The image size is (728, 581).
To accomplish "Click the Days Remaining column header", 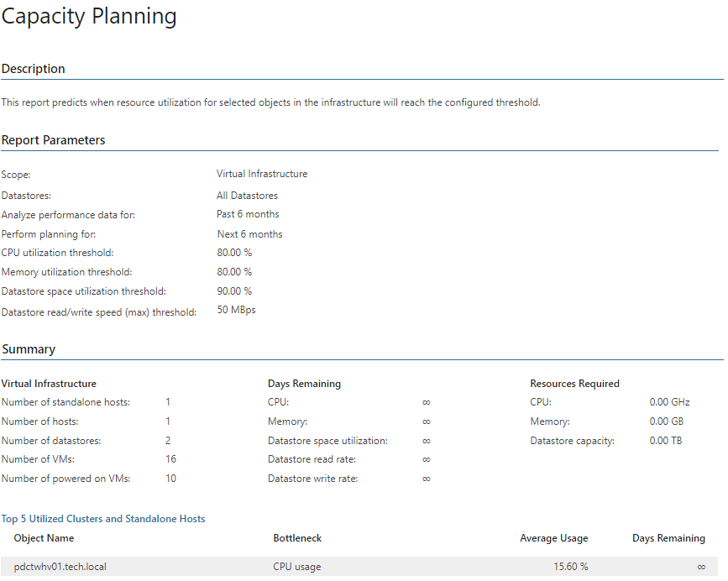I will [x=668, y=538].
